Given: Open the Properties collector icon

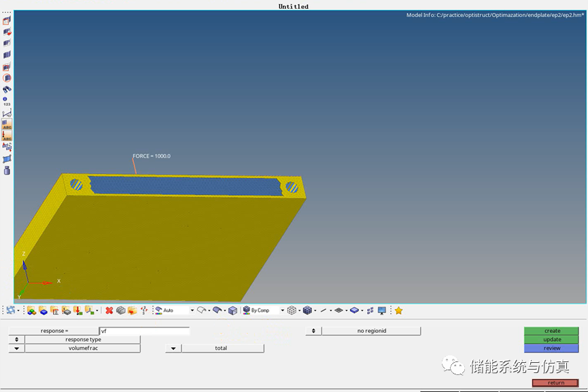Looking at the screenshot, I should pos(67,310).
